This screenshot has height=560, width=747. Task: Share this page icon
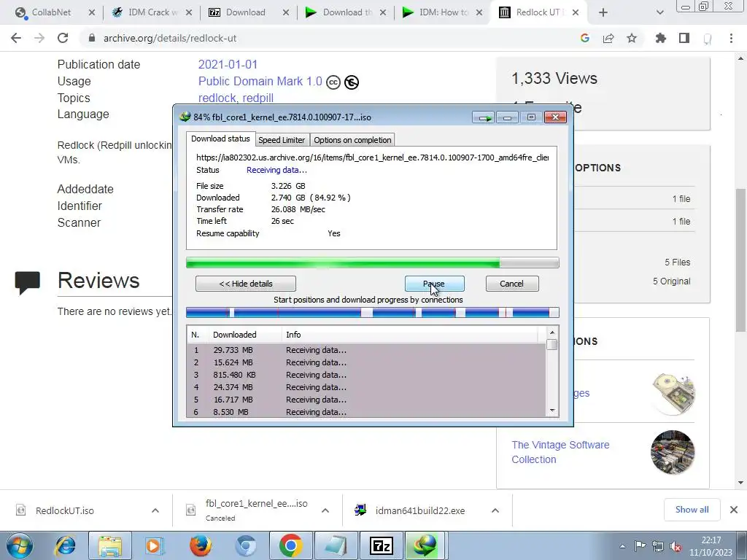608,38
